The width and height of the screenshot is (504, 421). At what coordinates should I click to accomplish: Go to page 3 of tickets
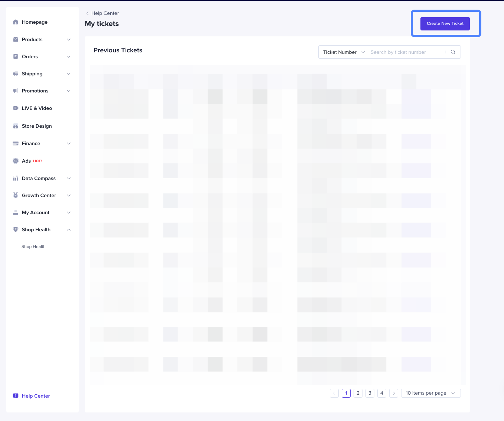[370, 393]
